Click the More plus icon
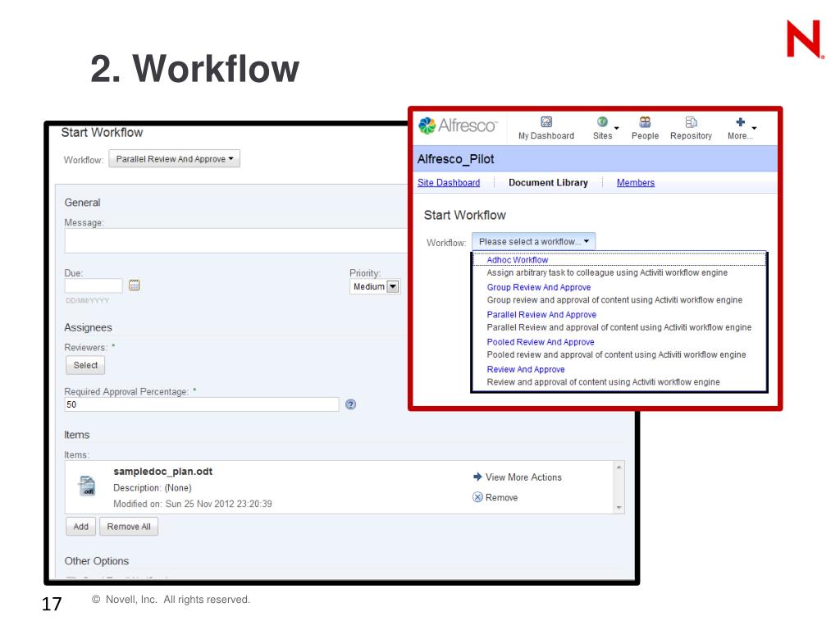The height and width of the screenshot is (630, 840). (741, 122)
